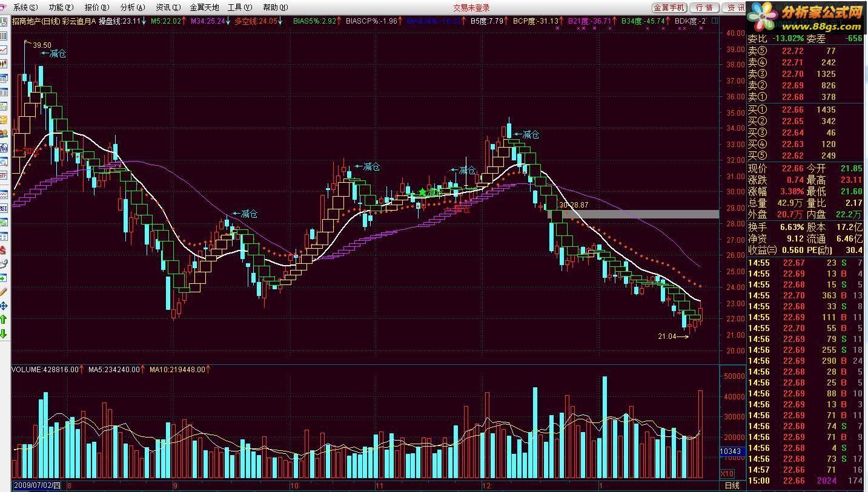This screenshot has height=492, width=868.
Task: Open the 报价(B) menu
Action: [x=97, y=7]
